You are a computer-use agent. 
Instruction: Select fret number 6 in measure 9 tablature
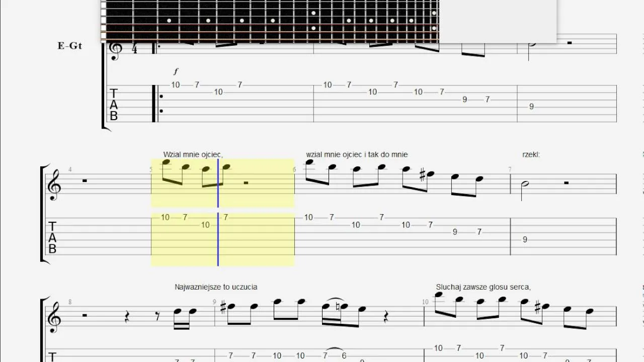344,355
